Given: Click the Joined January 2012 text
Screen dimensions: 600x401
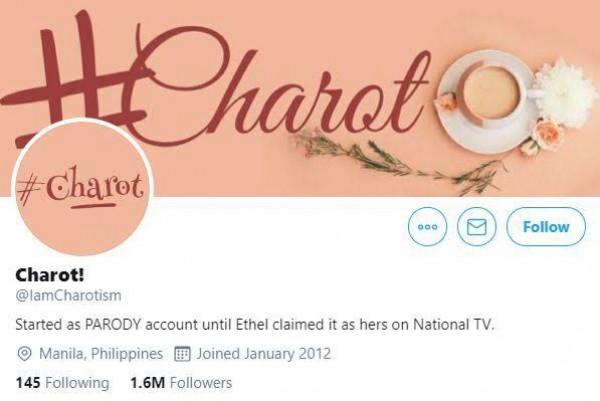Looking at the screenshot, I should coord(264,354).
